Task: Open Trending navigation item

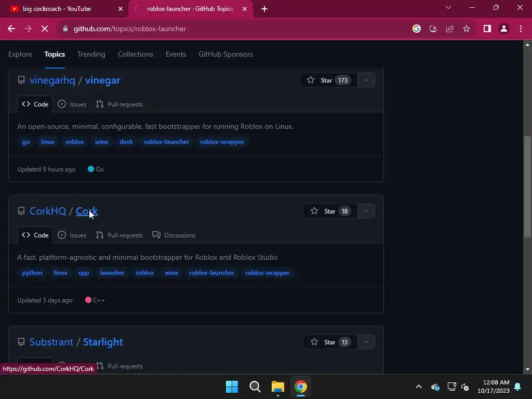Action: pyautogui.click(x=91, y=54)
